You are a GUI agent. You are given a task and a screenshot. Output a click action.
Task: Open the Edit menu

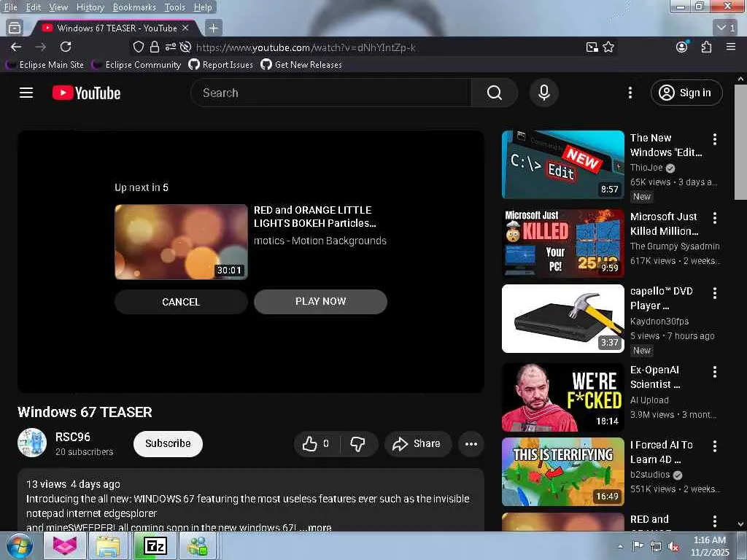34,7
